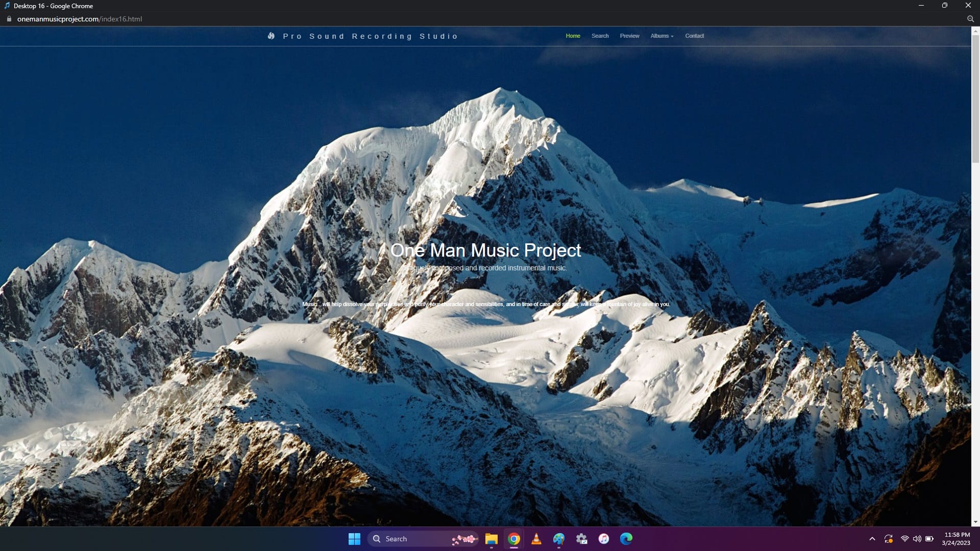Click the Windows Start button
This screenshot has width=980, height=551.
click(x=354, y=539)
